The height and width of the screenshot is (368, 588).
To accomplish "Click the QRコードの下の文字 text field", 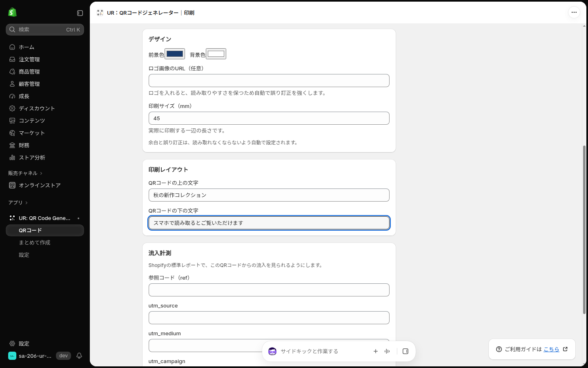I will pyautogui.click(x=269, y=223).
